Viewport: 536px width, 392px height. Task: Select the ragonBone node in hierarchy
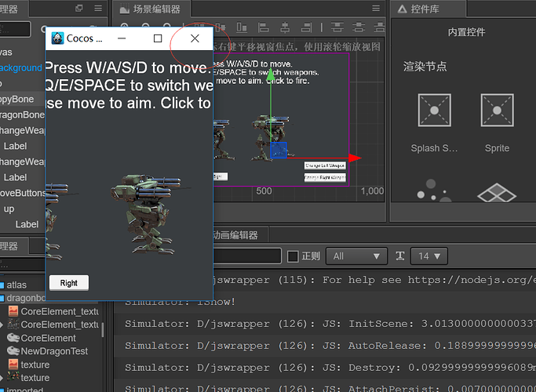coord(22,114)
